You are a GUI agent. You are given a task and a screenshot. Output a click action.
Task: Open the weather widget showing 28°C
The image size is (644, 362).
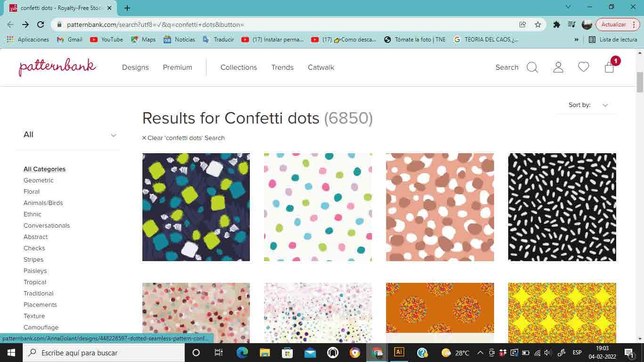455,353
